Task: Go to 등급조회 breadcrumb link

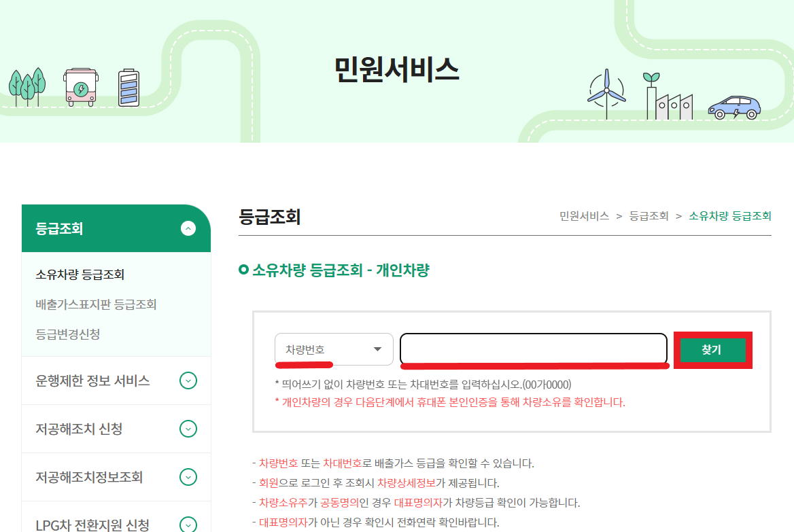Action: 649,216
